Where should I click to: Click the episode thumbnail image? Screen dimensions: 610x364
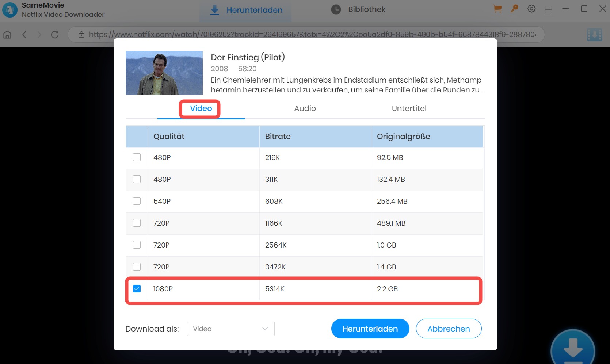[164, 73]
